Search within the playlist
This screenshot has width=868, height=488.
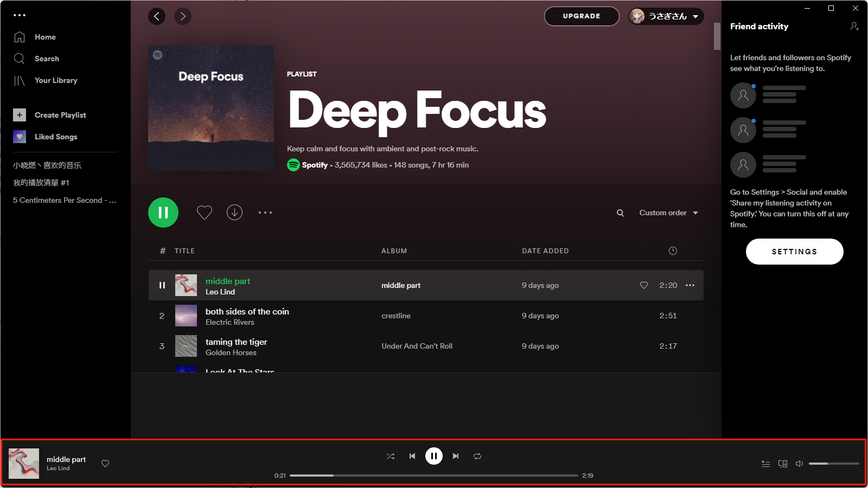(x=620, y=213)
